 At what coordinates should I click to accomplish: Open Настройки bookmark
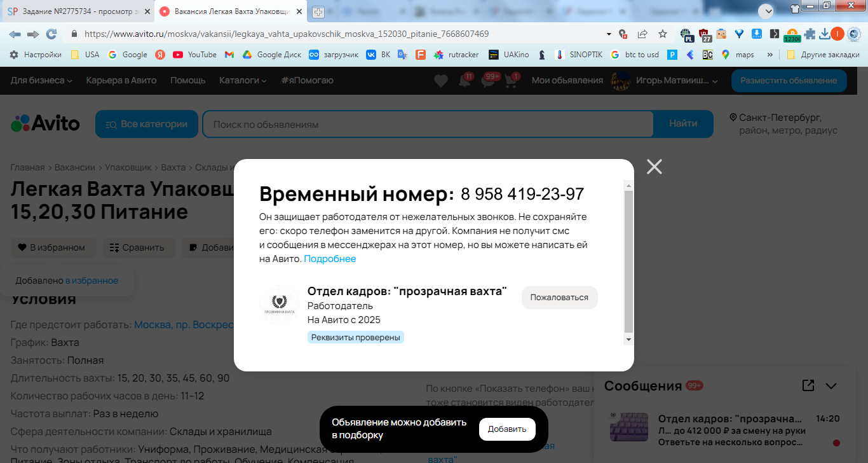pyautogui.click(x=36, y=55)
